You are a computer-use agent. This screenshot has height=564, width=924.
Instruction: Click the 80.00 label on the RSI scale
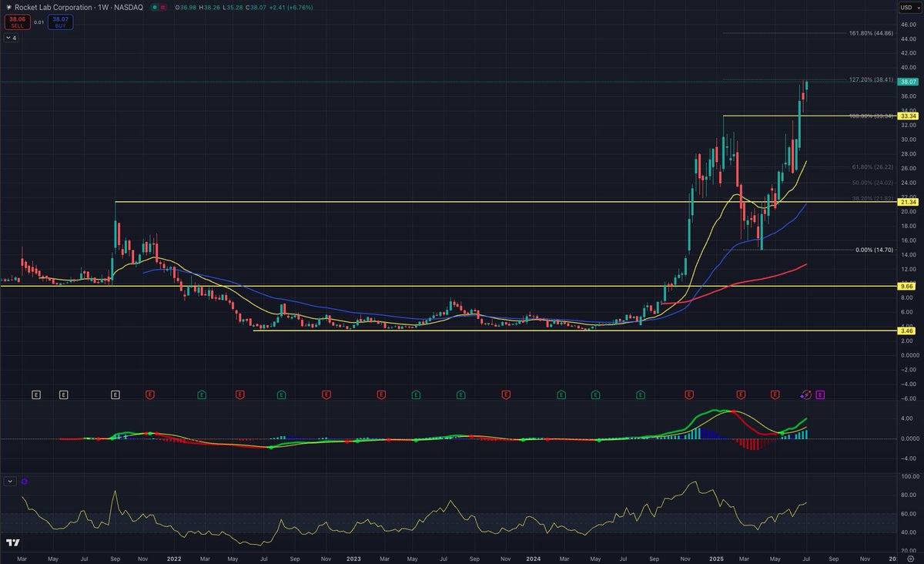908,495
